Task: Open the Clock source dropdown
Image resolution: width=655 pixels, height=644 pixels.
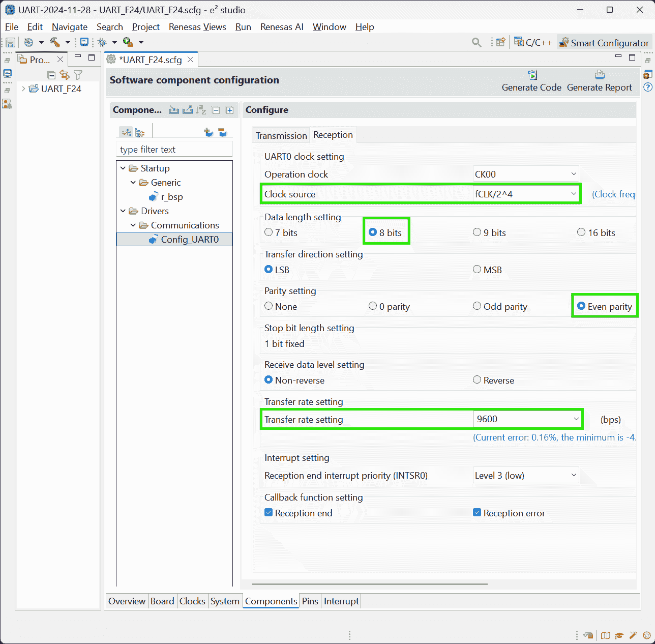Action: click(526, 194)
